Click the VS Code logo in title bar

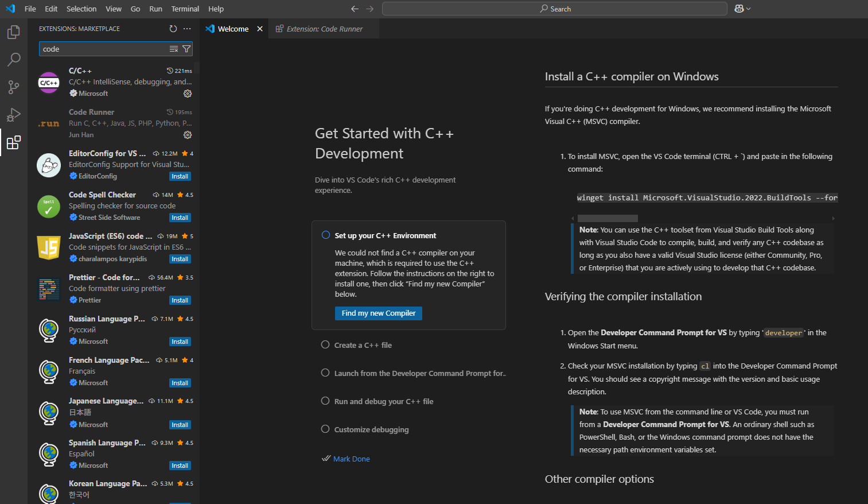point(10,9)
